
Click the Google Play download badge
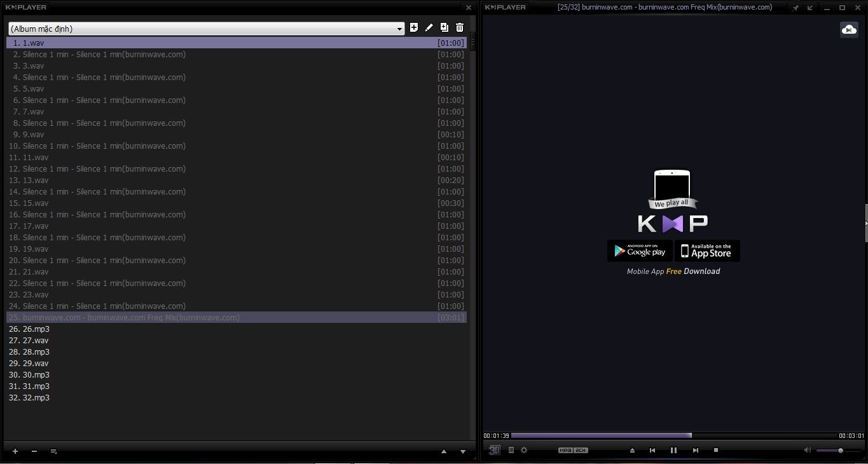pos(640,251)
